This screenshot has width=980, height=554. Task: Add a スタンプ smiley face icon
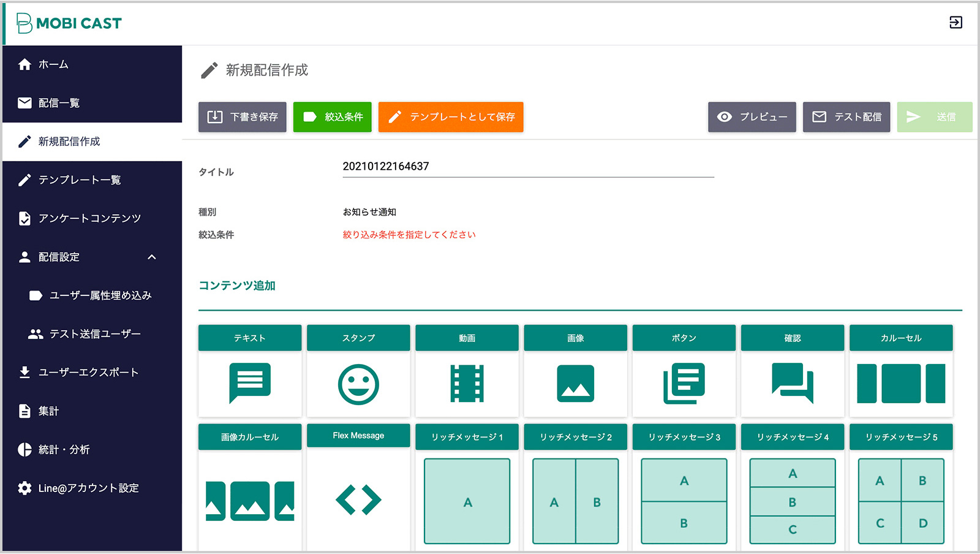(358, 384)
